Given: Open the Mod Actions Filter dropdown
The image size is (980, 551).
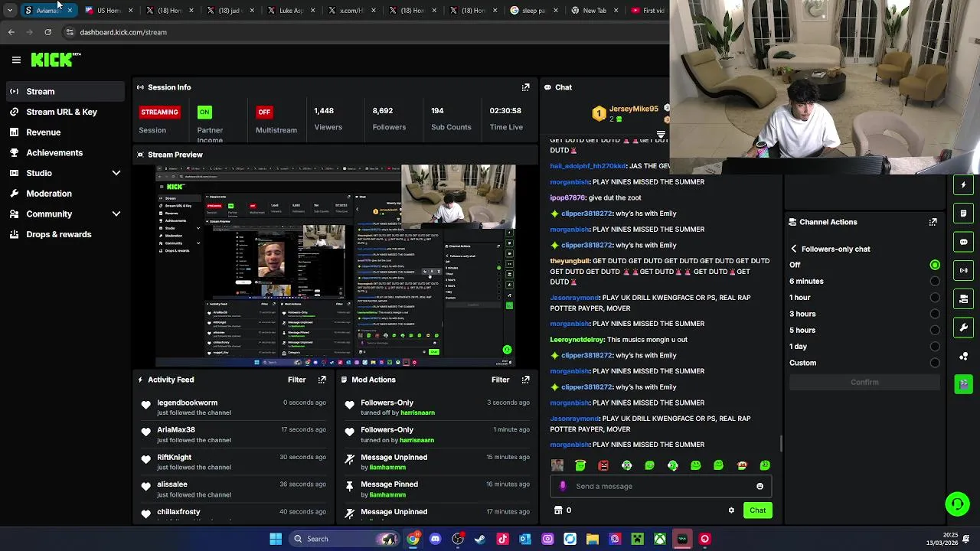Looking at the screenshot, I should 500,380.
